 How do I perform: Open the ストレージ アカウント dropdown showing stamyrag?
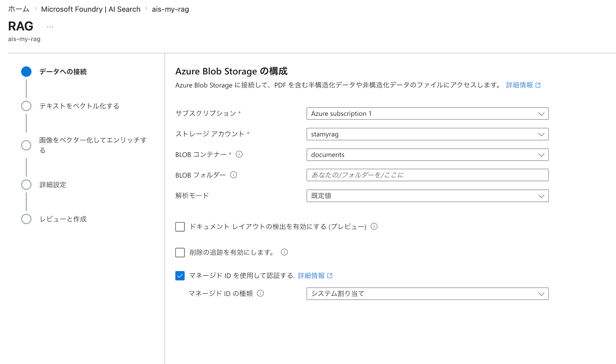[x=428, y=134]
